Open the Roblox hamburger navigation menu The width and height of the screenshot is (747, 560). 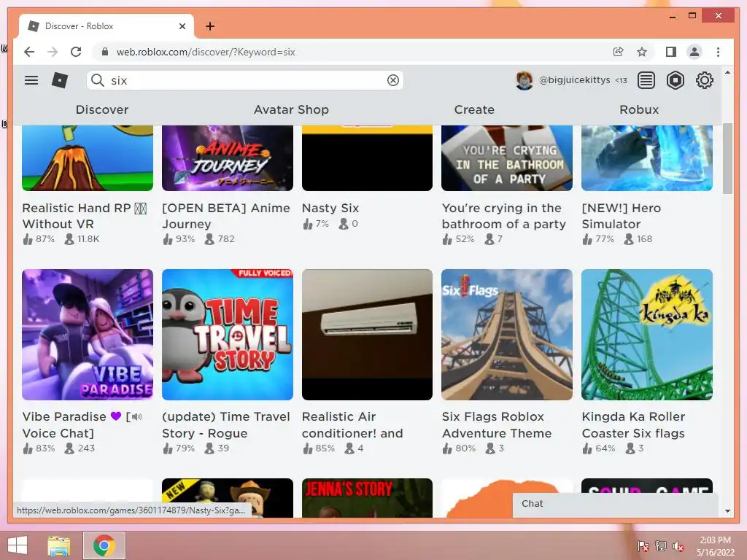31,80
